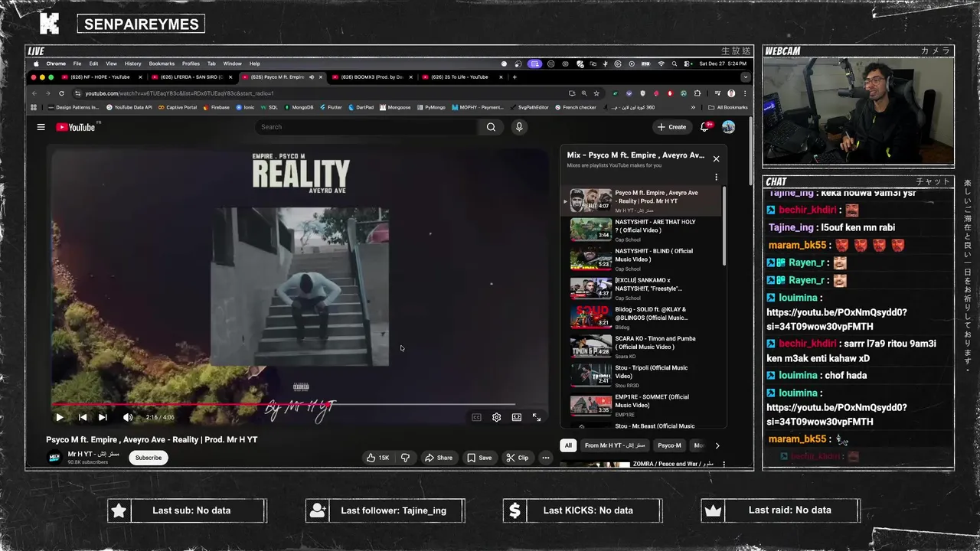Dislike the Reality video
The width and height of the screenshot is (980, 551).
[x=405, y=458]
